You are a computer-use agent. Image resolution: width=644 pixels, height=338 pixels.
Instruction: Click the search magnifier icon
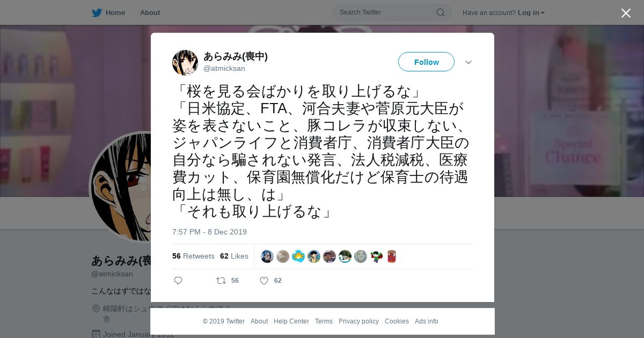click(440, 12)
